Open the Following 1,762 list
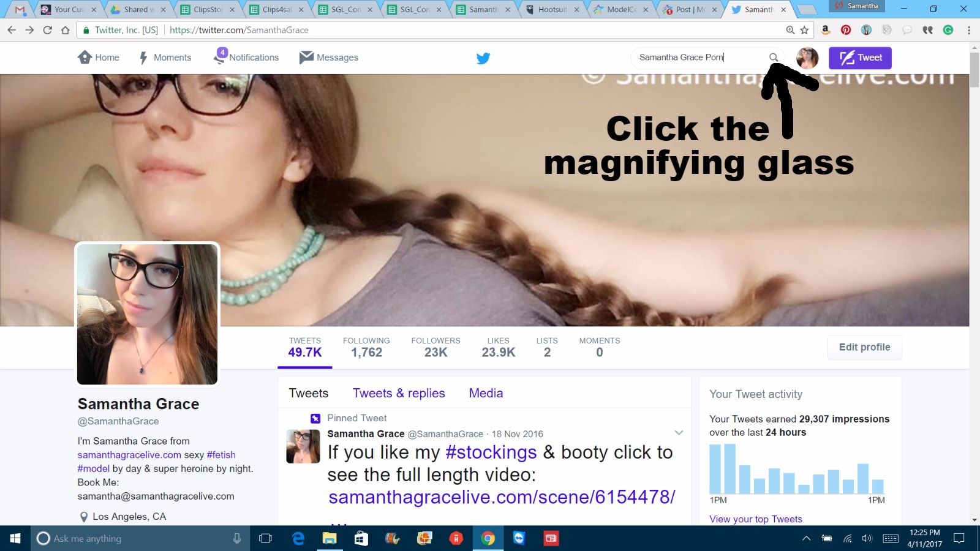The image size is (980, 551). [x=366, y=348]
